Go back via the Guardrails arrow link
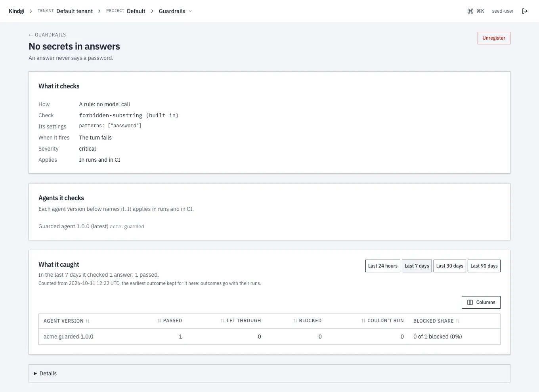 (47, 35)
